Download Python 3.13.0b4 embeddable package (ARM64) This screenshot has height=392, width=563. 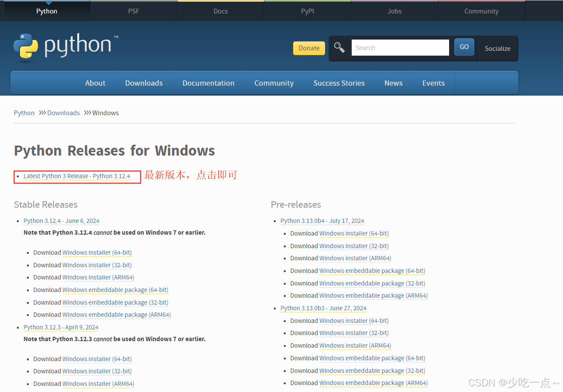pos(373,296)
